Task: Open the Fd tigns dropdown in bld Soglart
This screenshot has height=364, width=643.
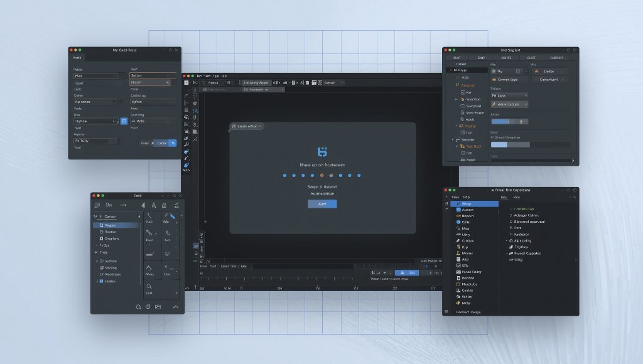Action: (x=509, y=95)
